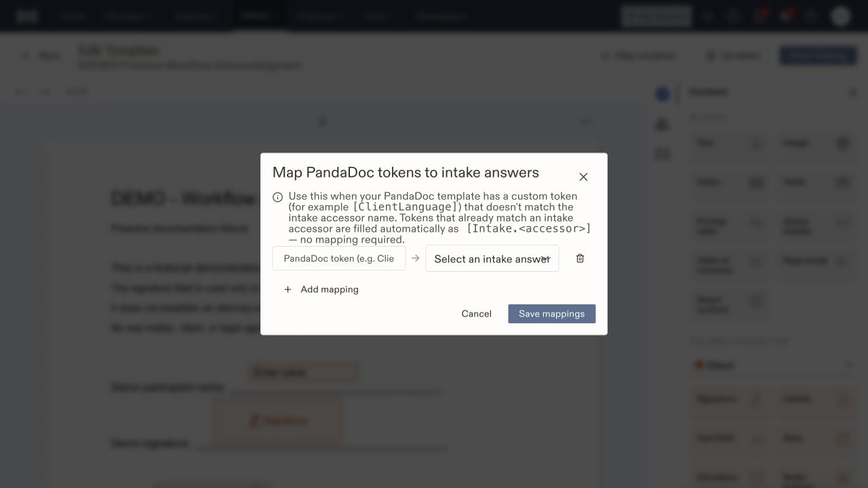The width and height of the screenshot is (868, 488).
Task: Click Add mapping
Action: pos(321,289)
